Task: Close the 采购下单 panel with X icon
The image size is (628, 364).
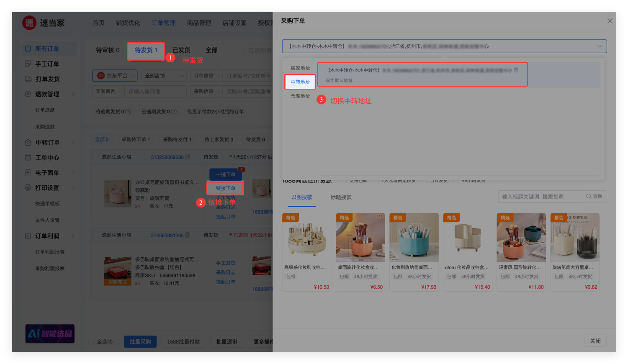Action: (610, 21)
